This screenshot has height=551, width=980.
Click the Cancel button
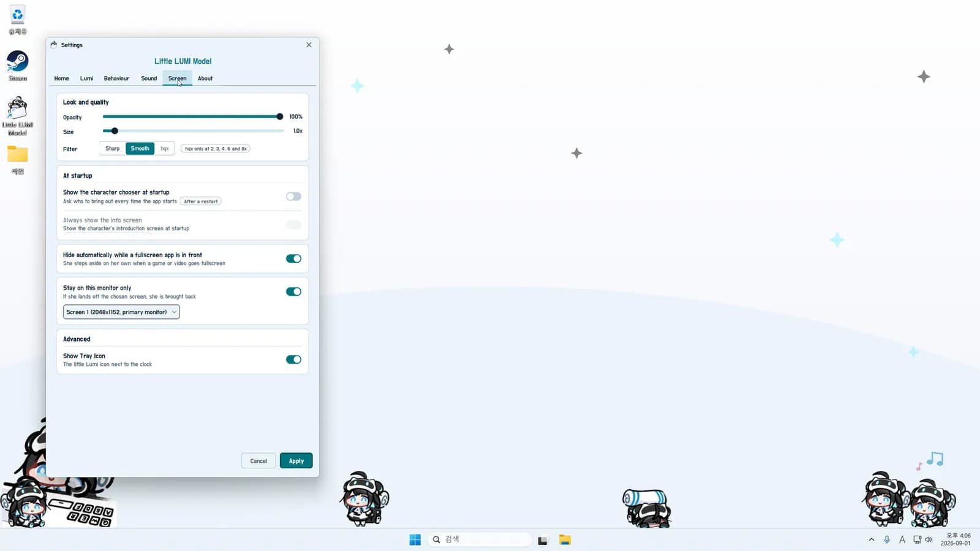coord(258,461)
